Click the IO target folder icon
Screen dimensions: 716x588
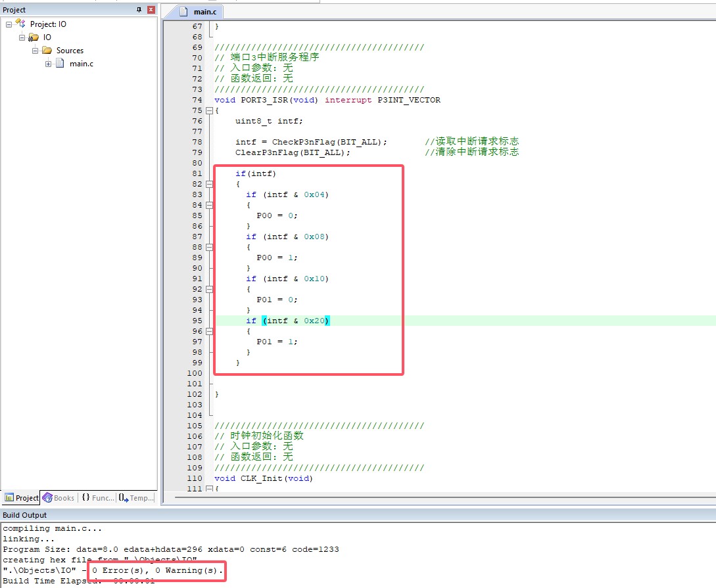click(x=34, y=37)
